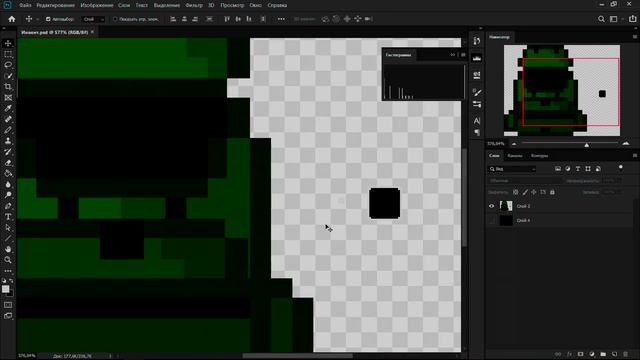Select the Brush tool

8,130
